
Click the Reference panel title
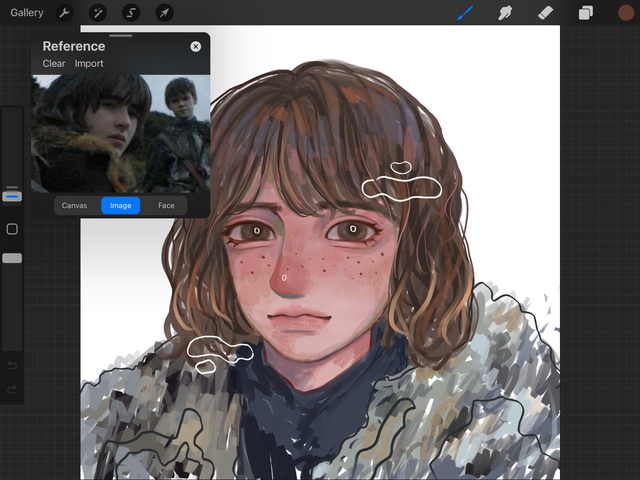74,46
